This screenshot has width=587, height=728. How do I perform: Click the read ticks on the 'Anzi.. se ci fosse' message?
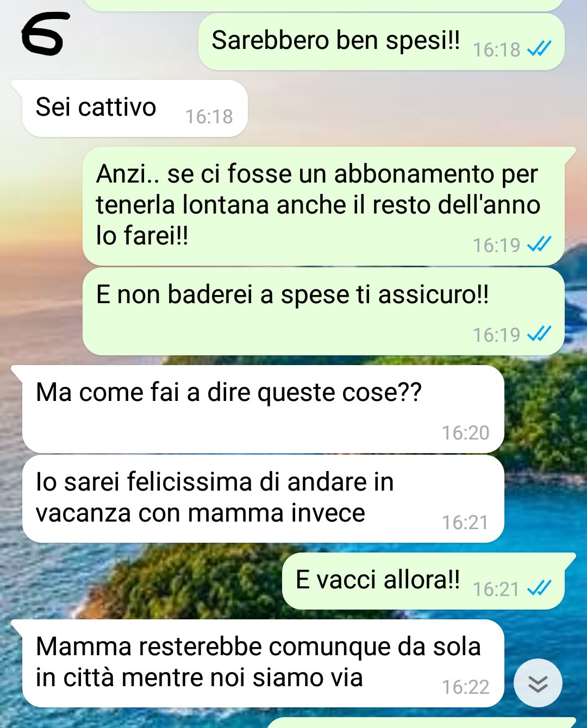click(x=539, y=244)
